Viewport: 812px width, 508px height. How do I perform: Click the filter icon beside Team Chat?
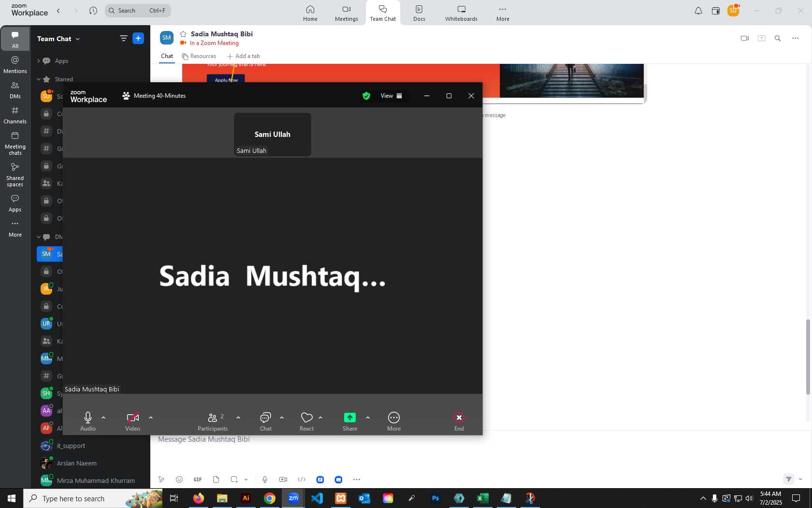124,38
